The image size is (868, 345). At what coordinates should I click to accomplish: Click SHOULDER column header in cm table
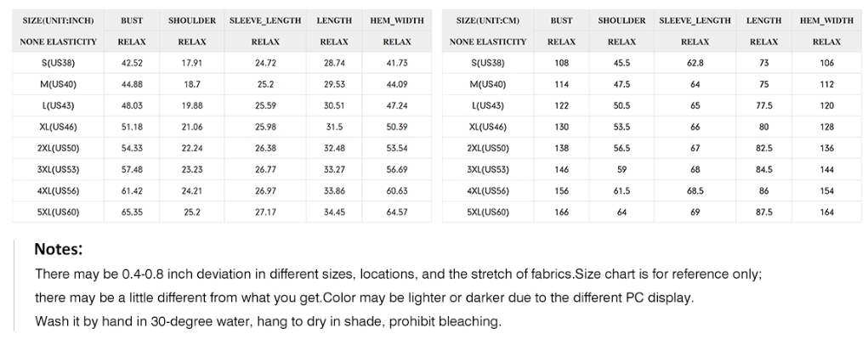pos(621,20)
